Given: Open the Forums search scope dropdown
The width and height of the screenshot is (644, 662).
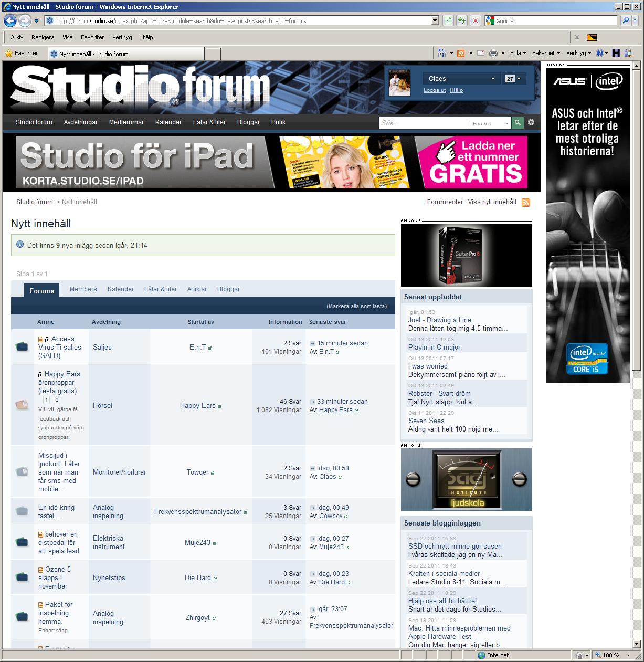Looking at the screenshot, I should pos(490,123).
